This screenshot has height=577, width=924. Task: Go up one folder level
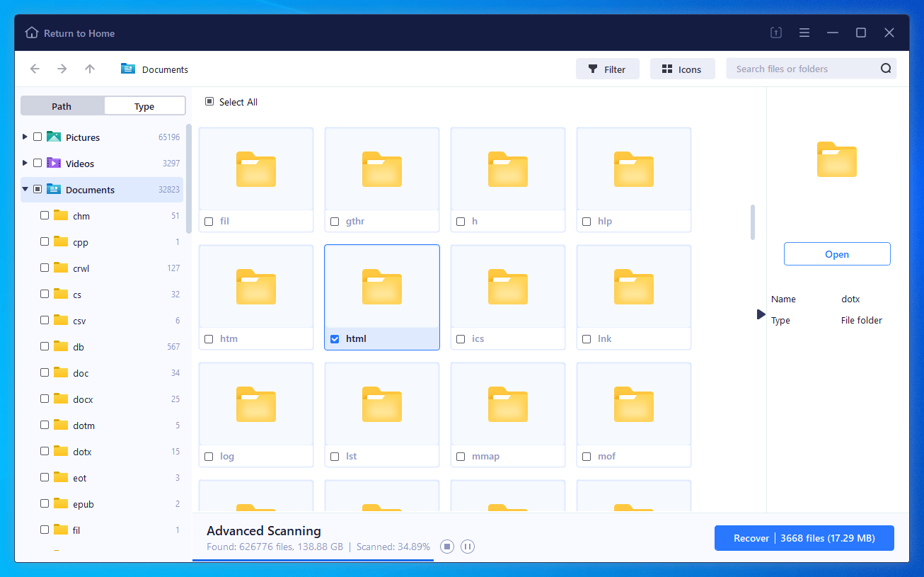pyautogui.click(x=89, y=69)
